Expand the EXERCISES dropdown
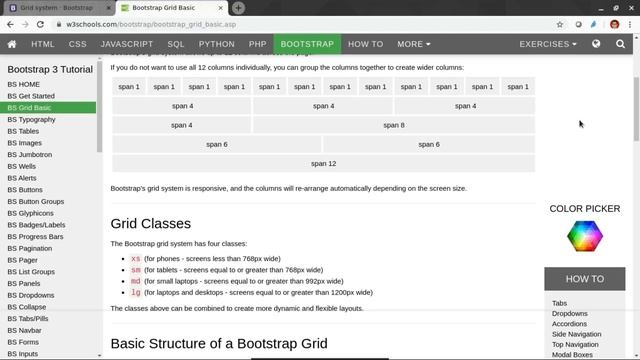Viewport: 640px width, 360px height. coord(548,44)
